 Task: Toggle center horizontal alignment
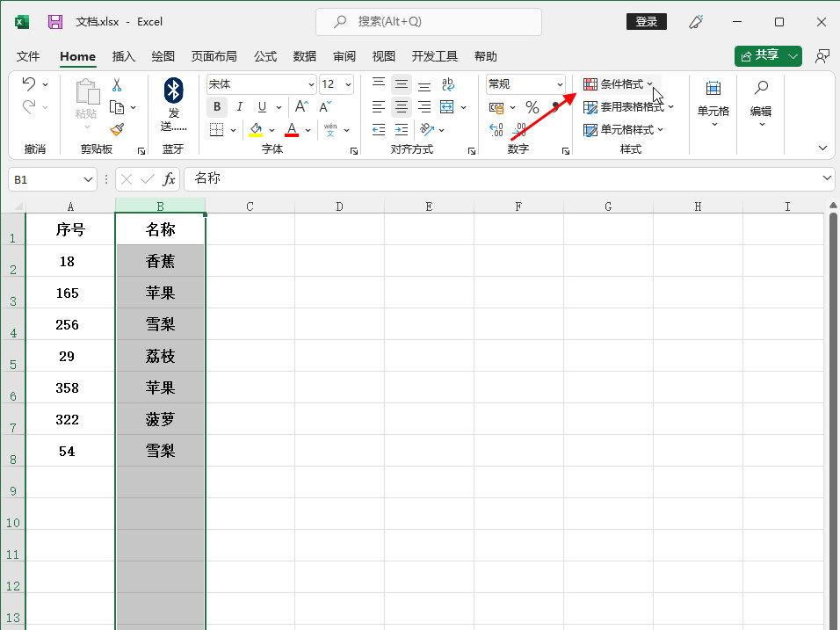point(402,106)
